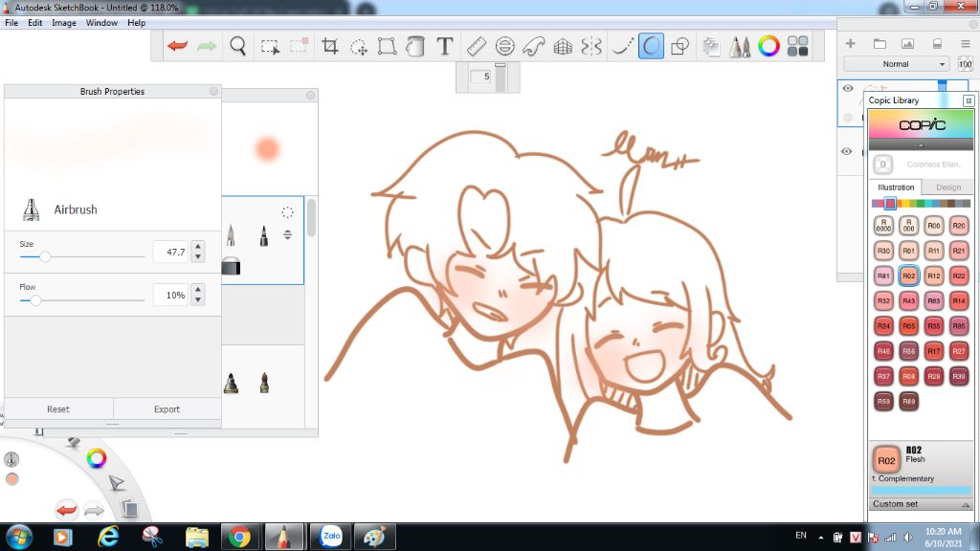Image resolution: width=980 pixels, height=551 pixels.
Task: Expand the Custom set section
Action: coord(921,504)
